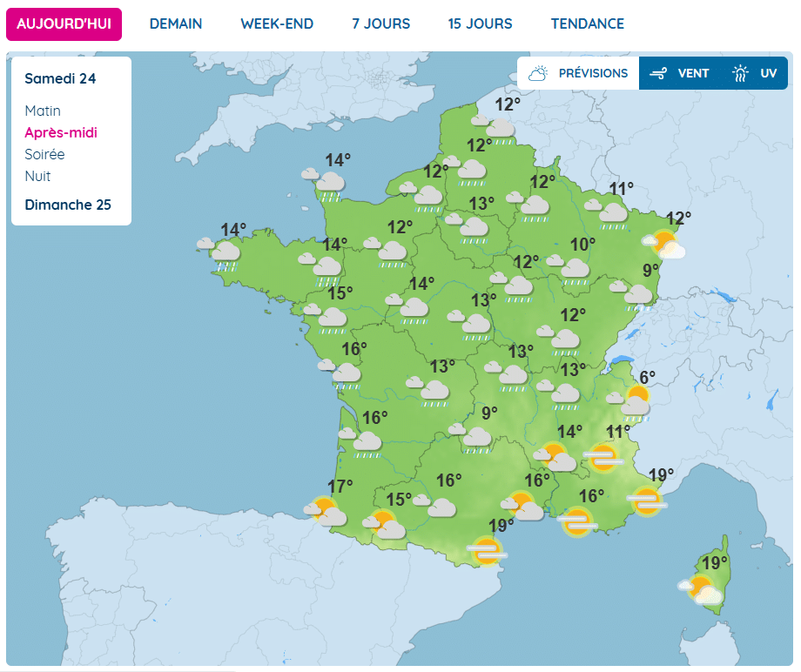Click the hazy sun icon at Nice 19°

pos(647,501)
